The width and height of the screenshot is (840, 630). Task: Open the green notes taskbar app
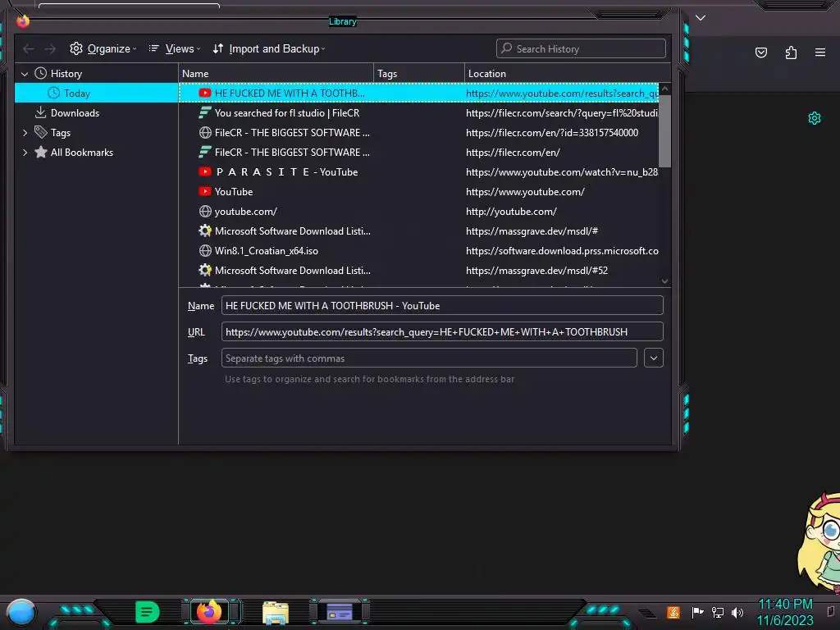pos(147,612)
